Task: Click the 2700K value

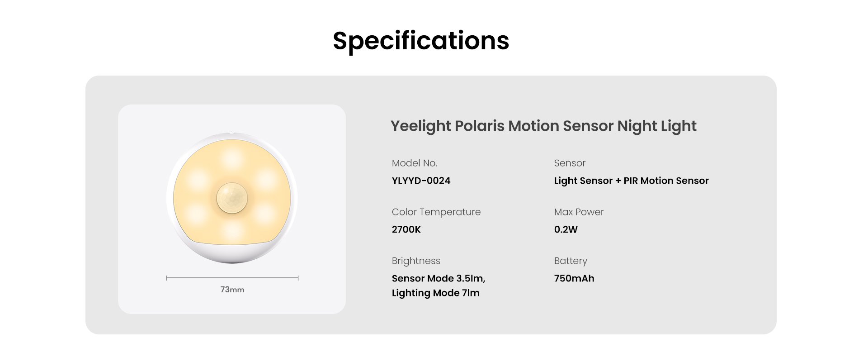Action: point(406,229)
